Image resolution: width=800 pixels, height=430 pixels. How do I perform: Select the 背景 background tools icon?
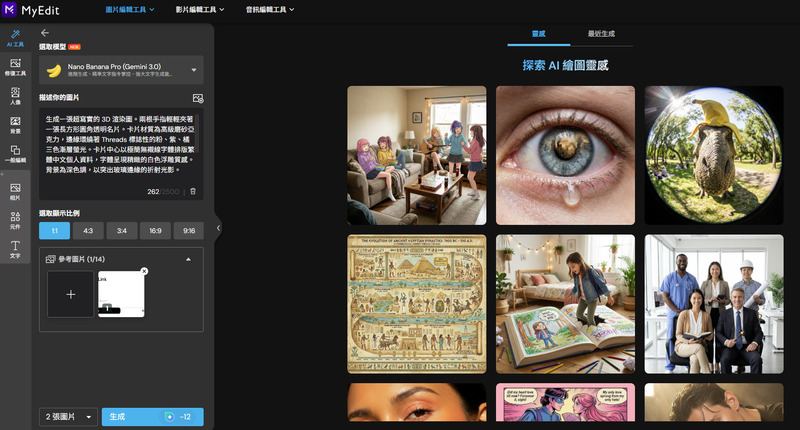pos(15,124)
